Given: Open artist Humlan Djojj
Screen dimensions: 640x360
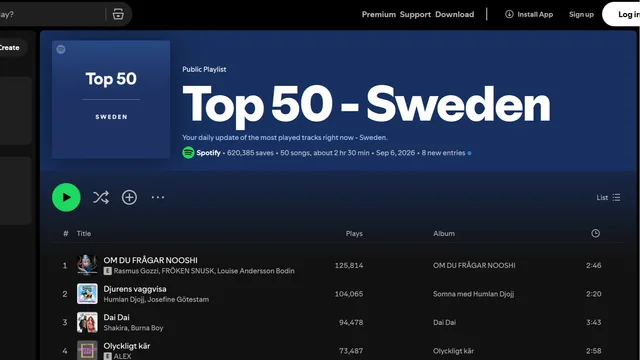Looking at the screenshot, I should coord(124,300).
